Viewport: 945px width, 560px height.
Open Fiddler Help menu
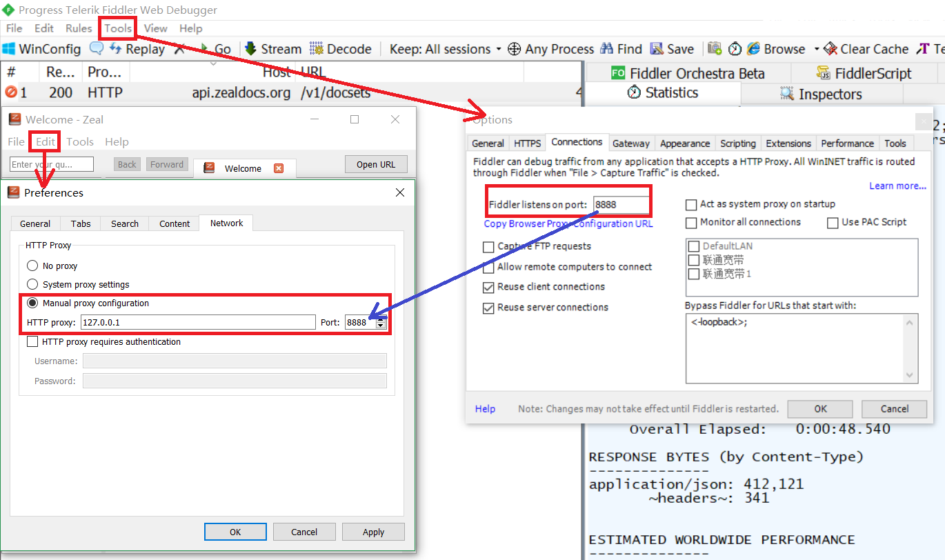click(x=190, y=28)
